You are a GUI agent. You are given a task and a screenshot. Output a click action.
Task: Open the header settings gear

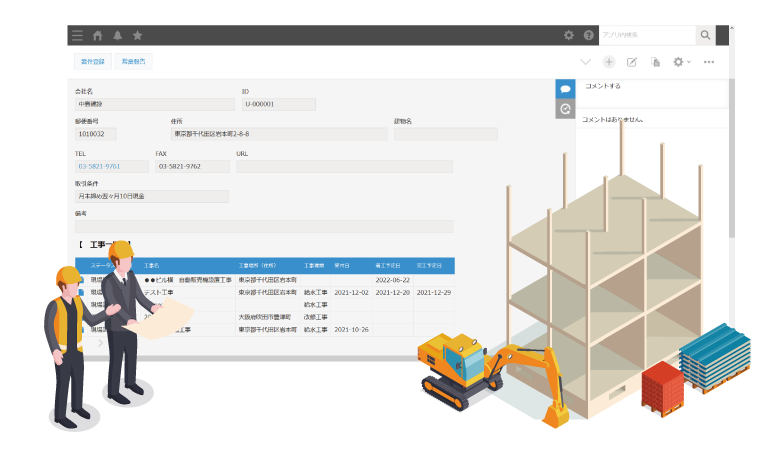tap(569, 35)
